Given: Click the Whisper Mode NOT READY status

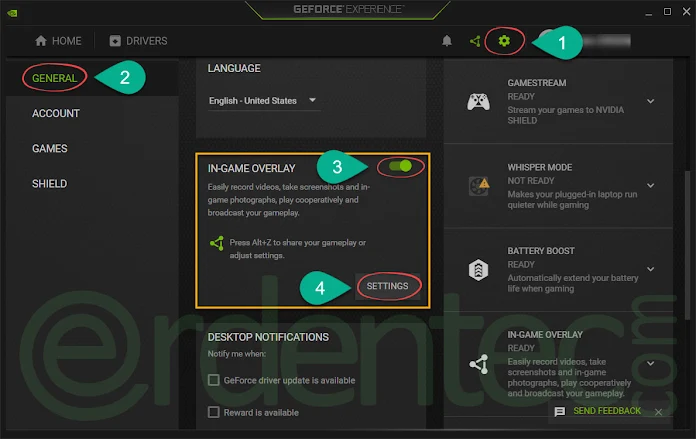Looking at the screenshot, I should [x=531, y=181].
